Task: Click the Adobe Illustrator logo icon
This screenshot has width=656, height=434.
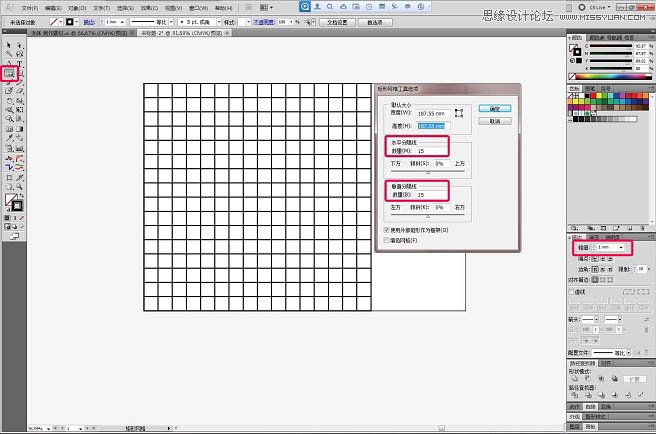Action: [x=8, y=7]
